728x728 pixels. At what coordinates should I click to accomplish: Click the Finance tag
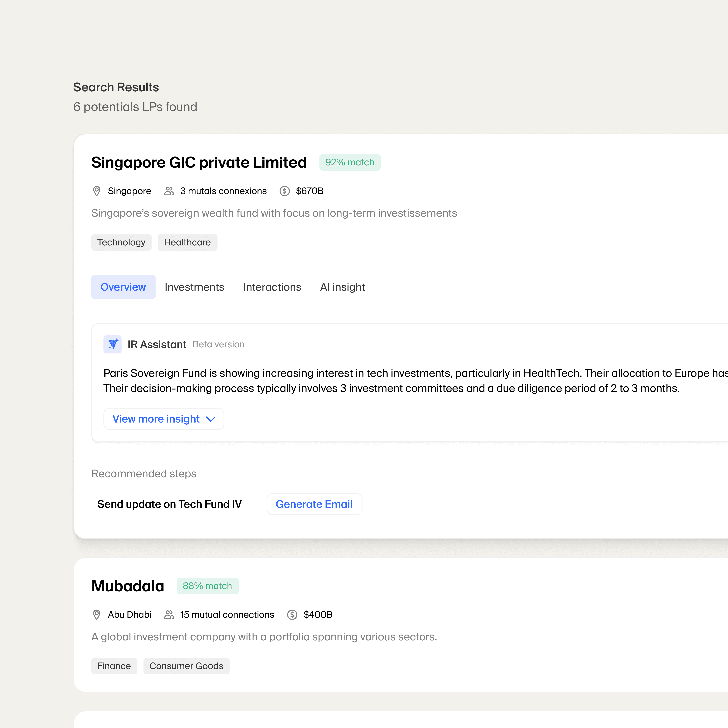pyautogui.click(x=114, y=666)
